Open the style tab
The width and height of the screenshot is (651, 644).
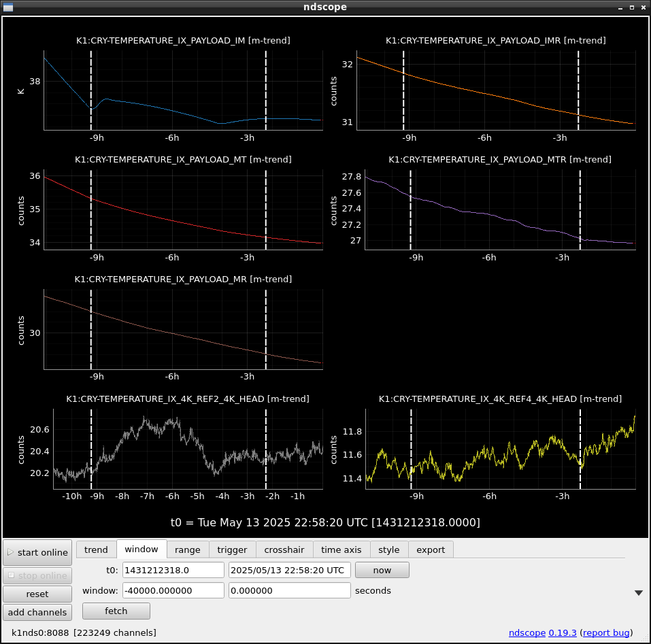click(x=389, y=549)
